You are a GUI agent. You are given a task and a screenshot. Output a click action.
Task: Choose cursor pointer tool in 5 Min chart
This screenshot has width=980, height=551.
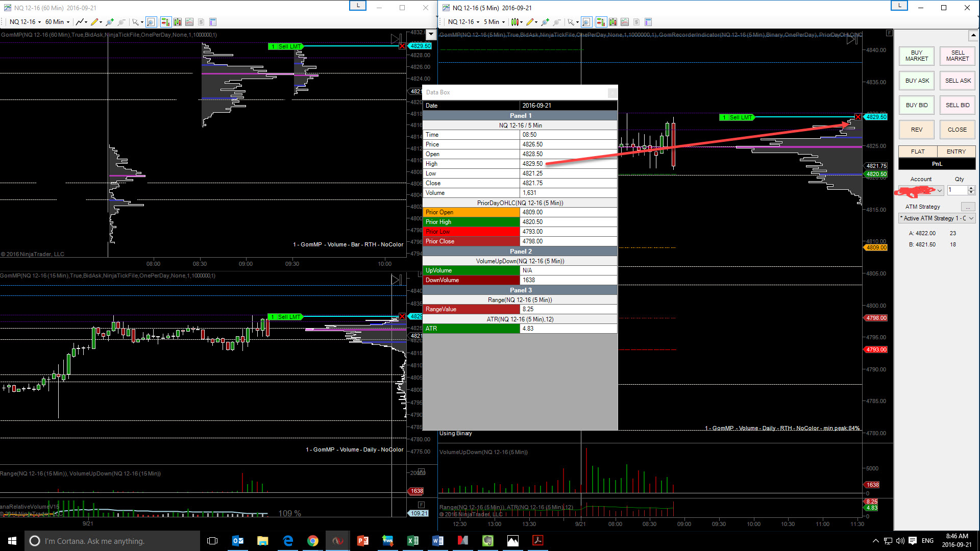572,22
